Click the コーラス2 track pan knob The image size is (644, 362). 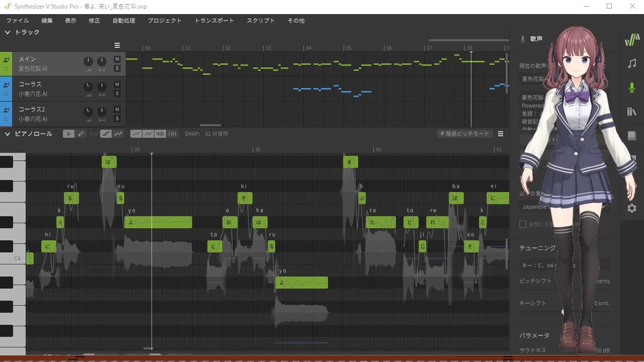[x=101, y=112]
